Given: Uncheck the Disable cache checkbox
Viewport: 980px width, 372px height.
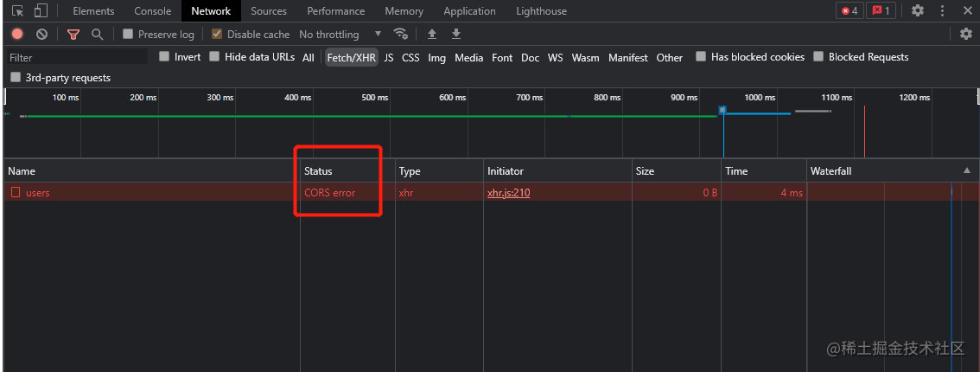Looking at the screenshot, I should coord(217,35).
